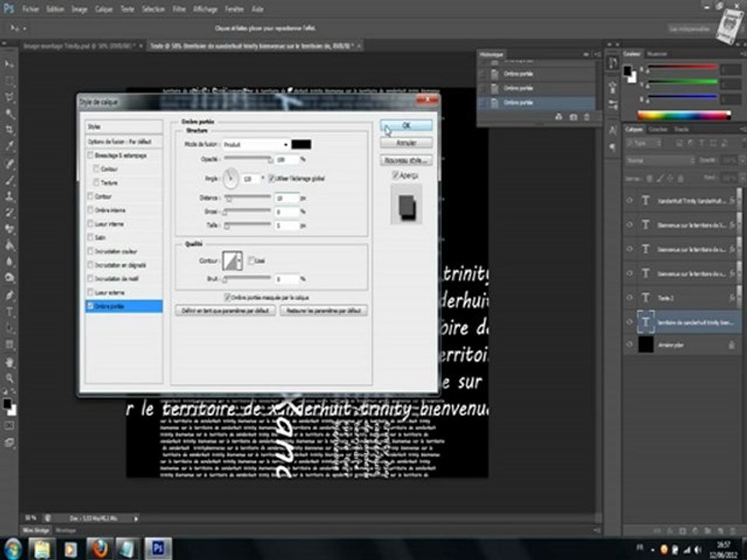The height and width of the screenshot is (560, 747).
Task: Switch to the Couches tab
Action: tap(658, 129)
